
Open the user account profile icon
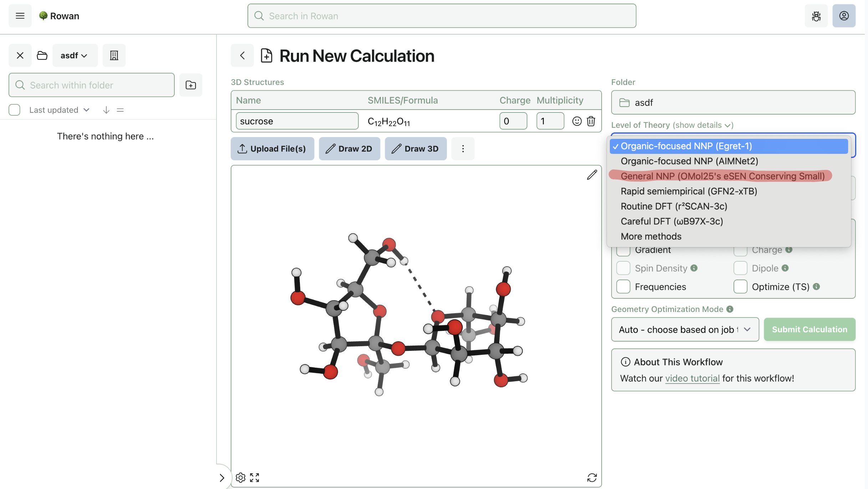(x=844, y=16)
